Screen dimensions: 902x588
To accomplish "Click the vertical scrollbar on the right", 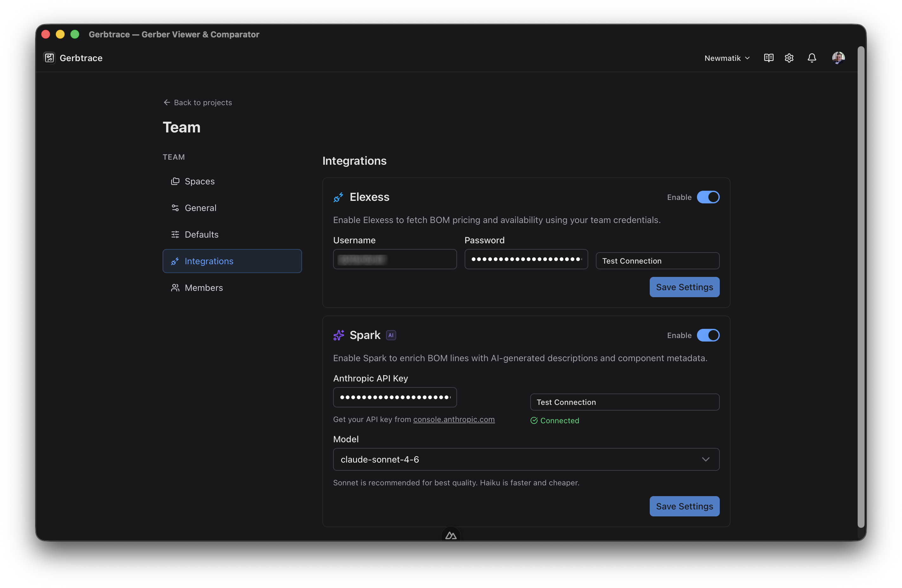I will click(x=861, y=286).
